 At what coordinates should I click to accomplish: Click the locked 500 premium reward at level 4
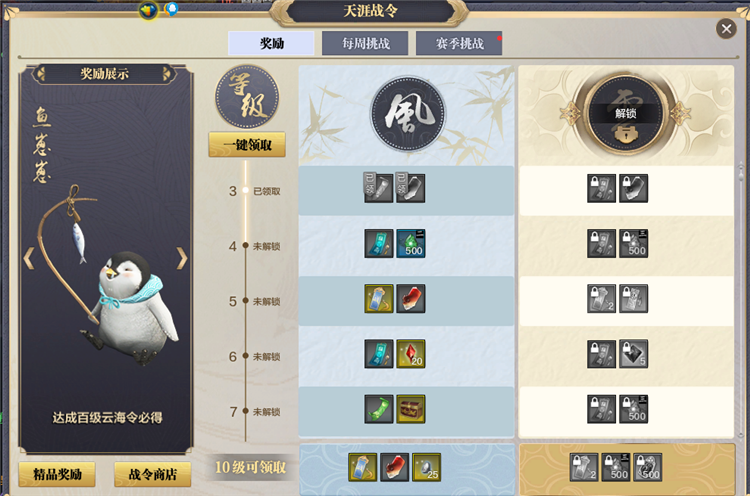tap(633, 243)
